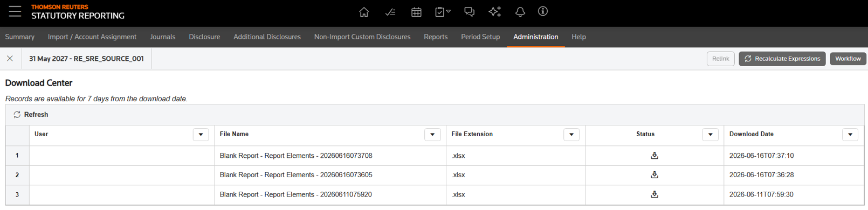Download the file ending 20260616073605
The width and height of the screenshot is (868, 210).
tap(654, 175)
